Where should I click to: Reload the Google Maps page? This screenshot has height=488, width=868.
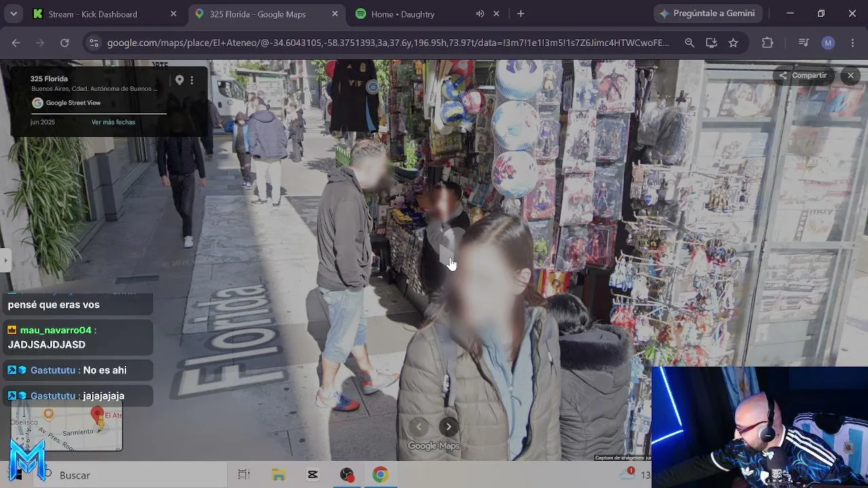click(x=64, y=43)
